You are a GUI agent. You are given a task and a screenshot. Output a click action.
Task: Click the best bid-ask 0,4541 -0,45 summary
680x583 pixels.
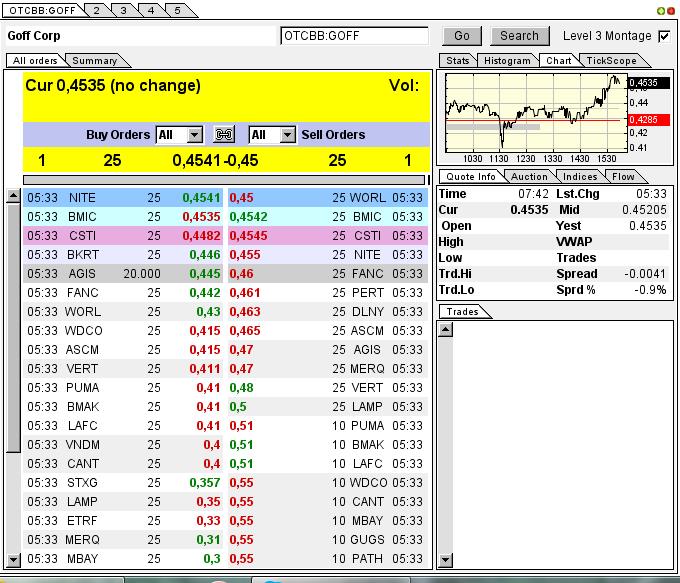click(215, 160)
